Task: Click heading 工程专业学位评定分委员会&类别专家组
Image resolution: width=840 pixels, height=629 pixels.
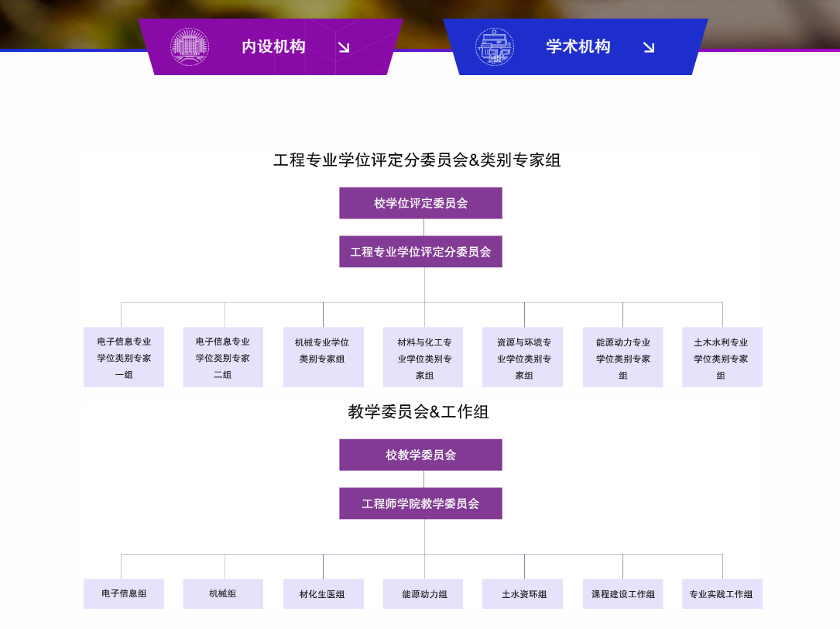Action: 417,160
